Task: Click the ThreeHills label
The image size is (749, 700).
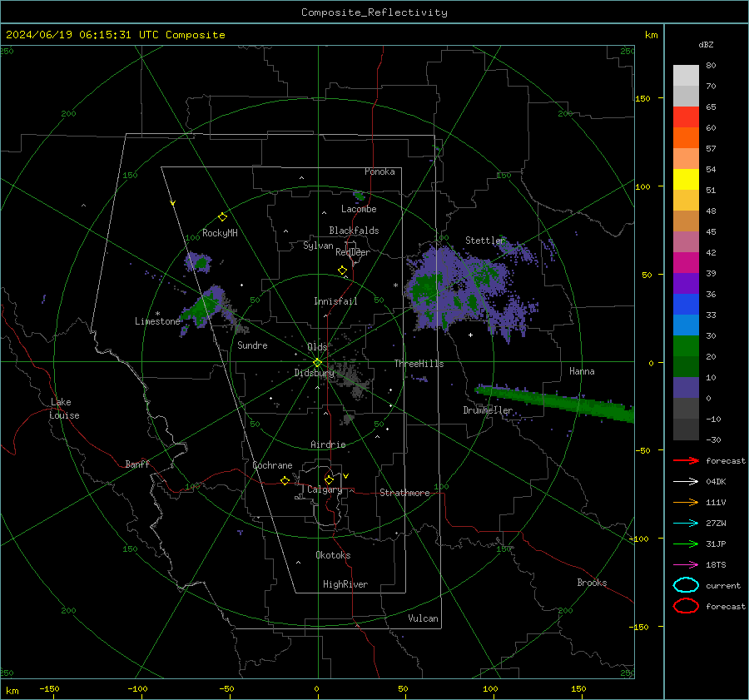Action: pyautogui.click(x=419, y=364)
